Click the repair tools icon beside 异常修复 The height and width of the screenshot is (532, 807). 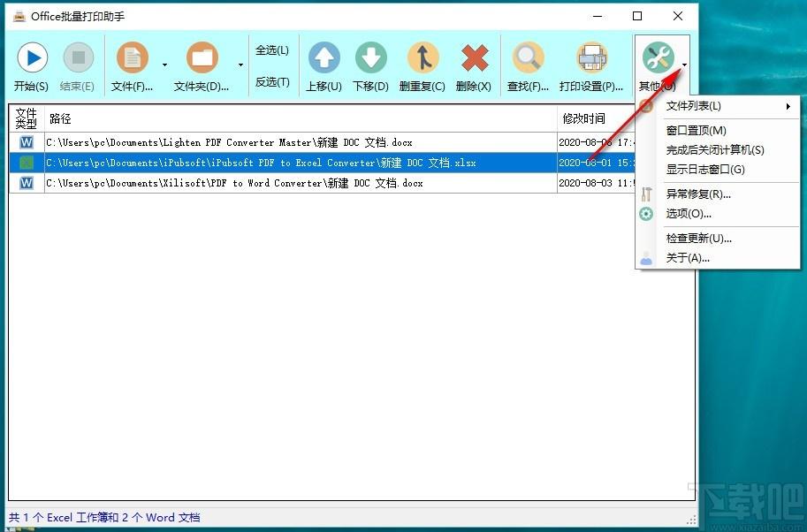tap(646, 194)
